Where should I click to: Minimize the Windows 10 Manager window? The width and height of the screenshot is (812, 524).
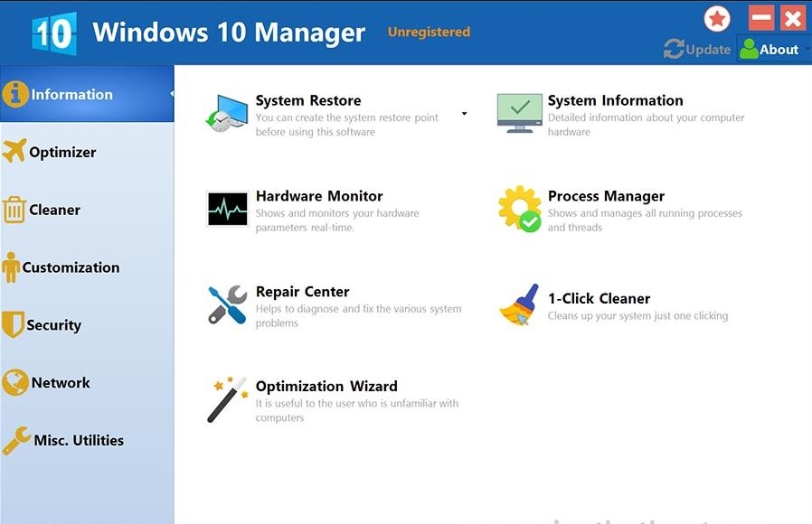761,18
